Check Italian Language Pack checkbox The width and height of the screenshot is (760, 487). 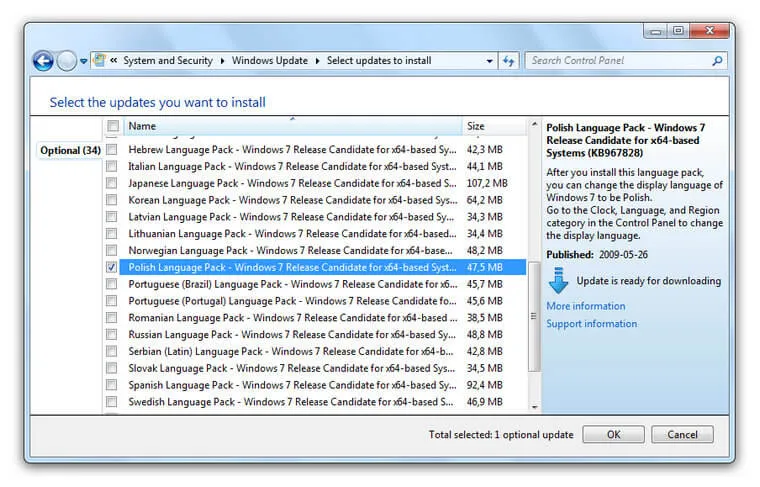coord(112,166)
